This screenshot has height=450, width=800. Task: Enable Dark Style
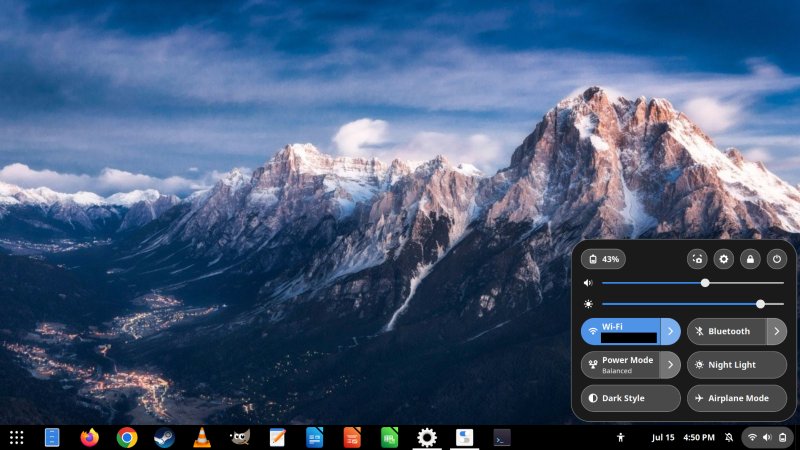coord(630,398)
